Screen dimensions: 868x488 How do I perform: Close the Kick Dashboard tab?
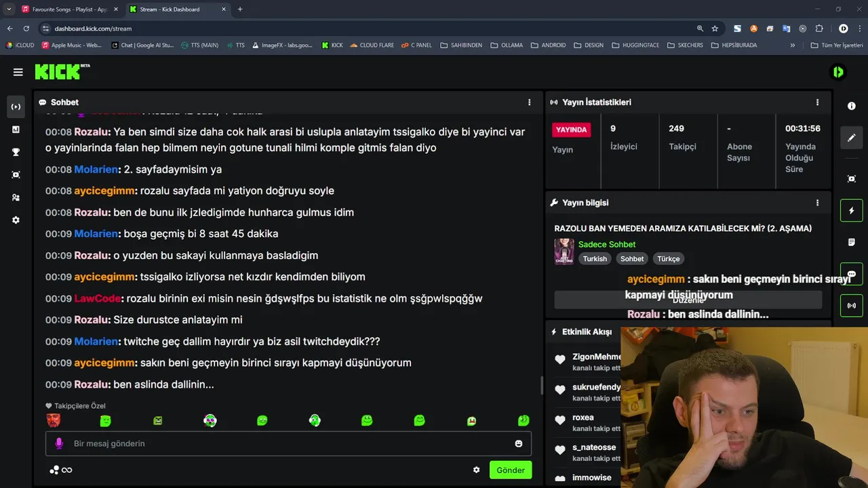pos(223,9)
